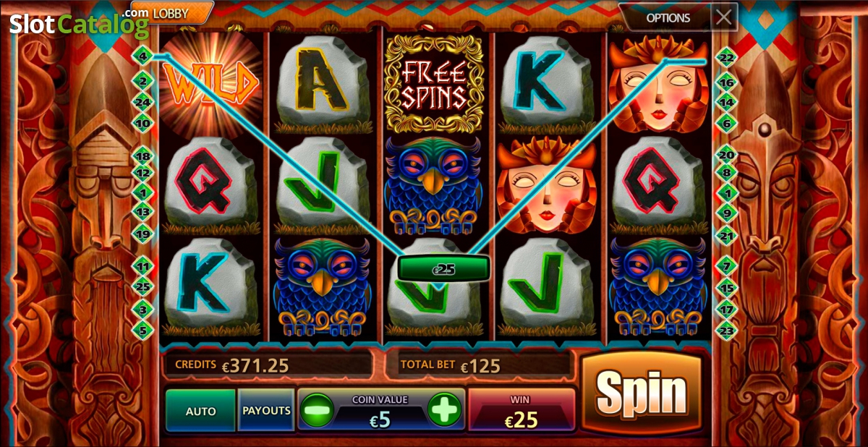Open the OPTIONS menu
This screenshot has height=447, width=868.
(x=668, y=18)
